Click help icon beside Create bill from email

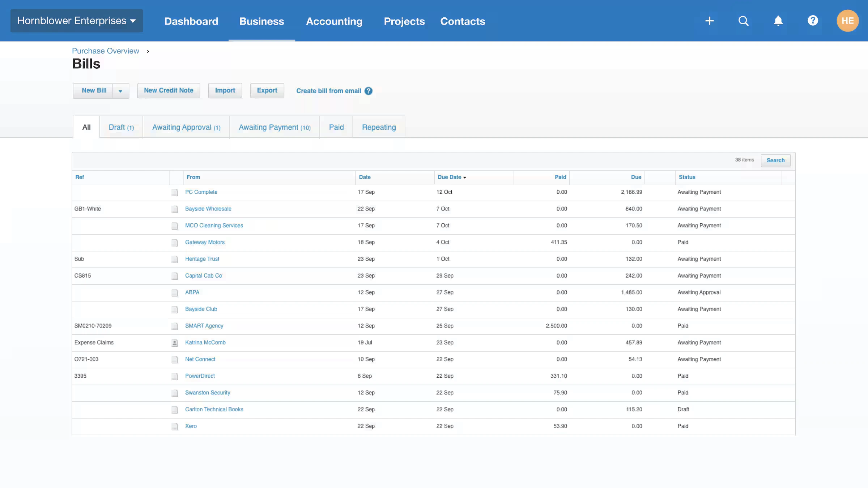point(368,91)
